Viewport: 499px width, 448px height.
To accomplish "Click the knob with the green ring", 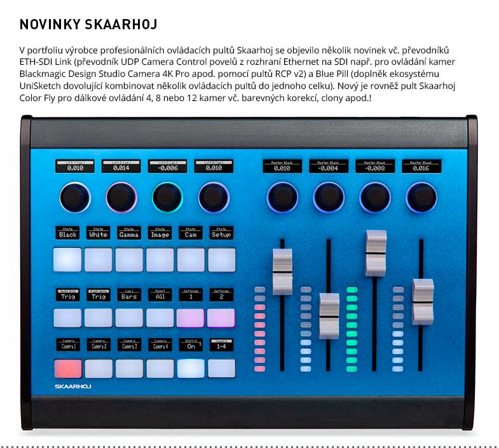I will click(x=167, y=198).
